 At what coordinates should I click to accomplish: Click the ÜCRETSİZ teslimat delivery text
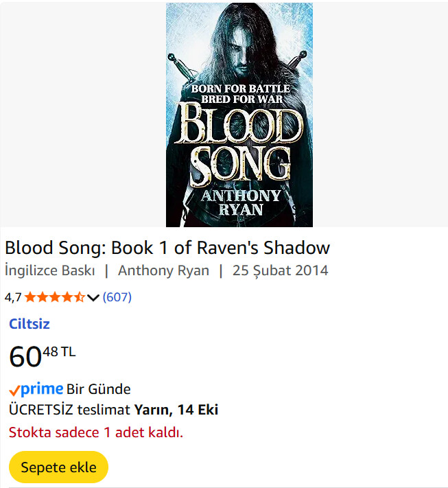click(x=69, y=410)
